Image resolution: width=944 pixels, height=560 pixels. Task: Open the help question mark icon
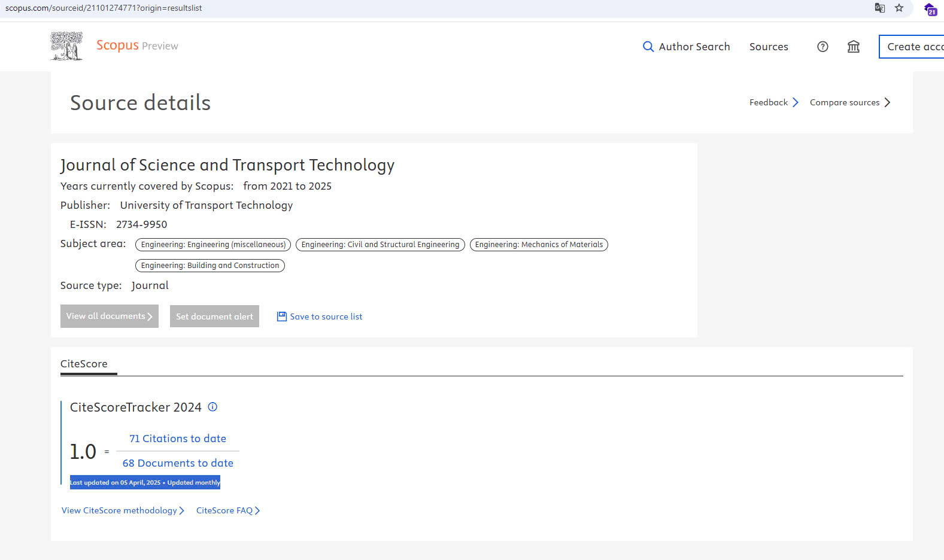(822, 47)
